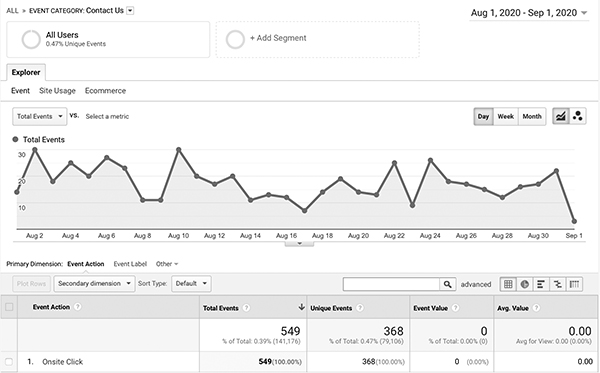
Task: Open the Secondary dimension dropdown
Action: tap(94, 283)
